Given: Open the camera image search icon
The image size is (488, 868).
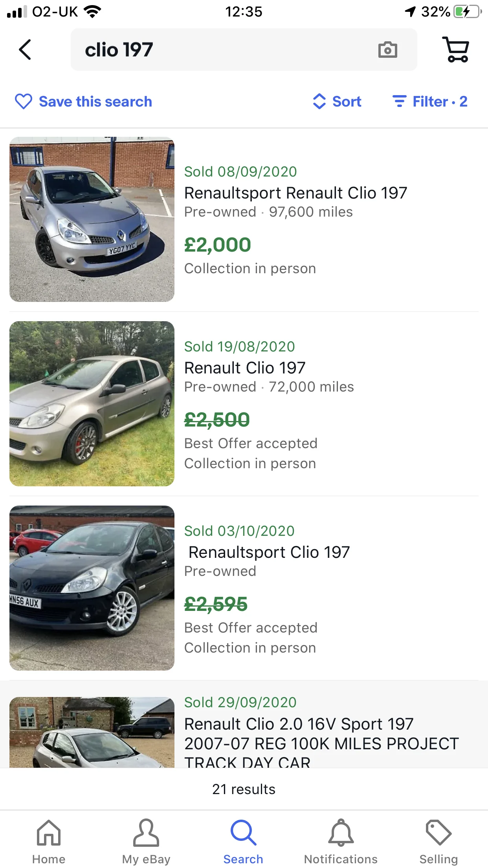Looking at the screenshot, I should pyautogui.click(x=387, y=50).
